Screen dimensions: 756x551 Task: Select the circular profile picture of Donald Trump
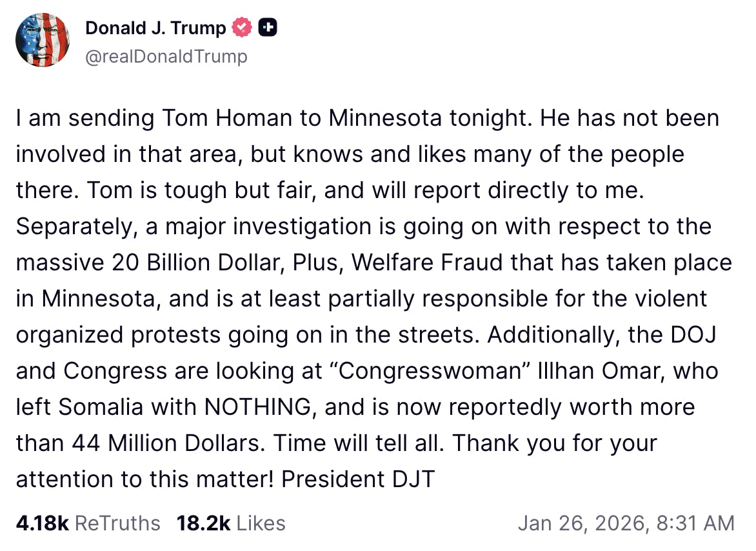(x=43, y=40)
